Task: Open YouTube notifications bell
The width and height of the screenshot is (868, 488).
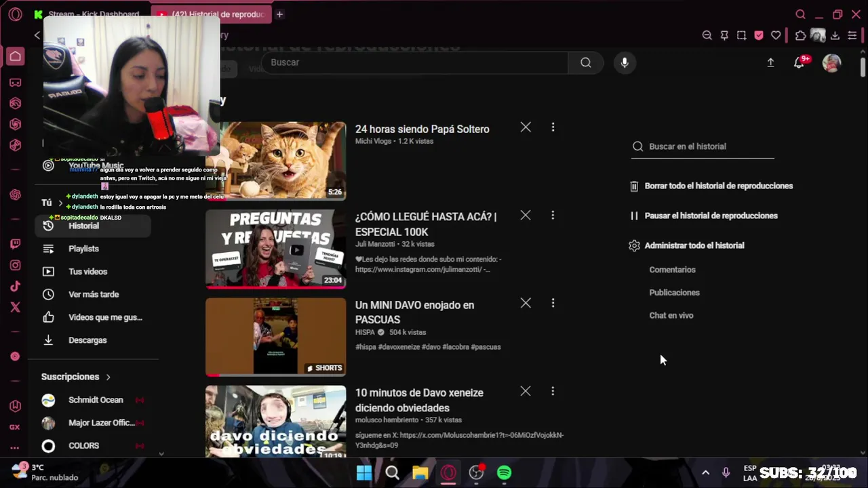Action: tap(800, 62)
